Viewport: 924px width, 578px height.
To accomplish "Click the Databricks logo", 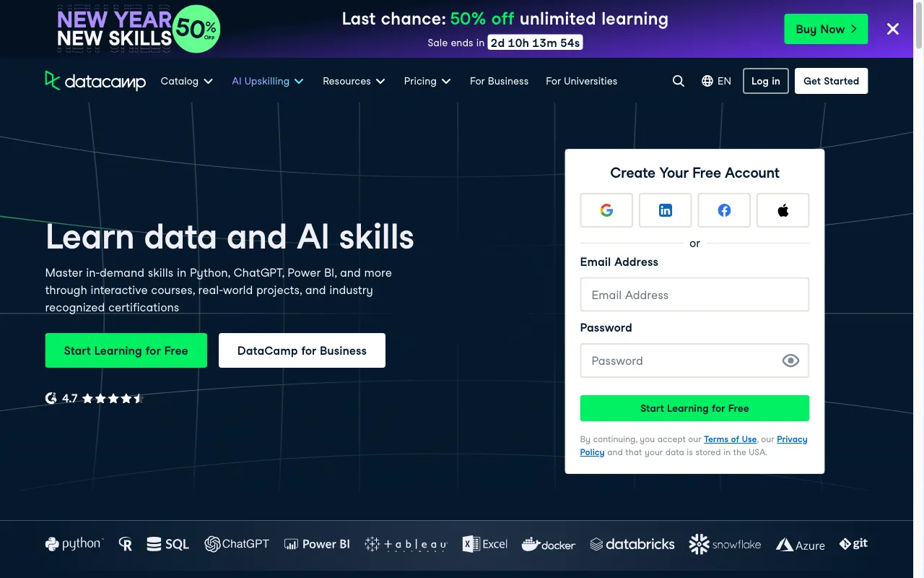I will pyautogui.click(x=632, y=544).
